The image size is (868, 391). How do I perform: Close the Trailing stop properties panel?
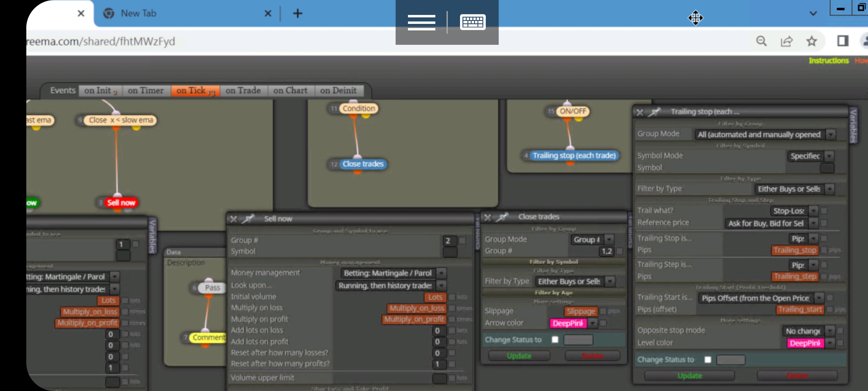click(x=640, y=112)
